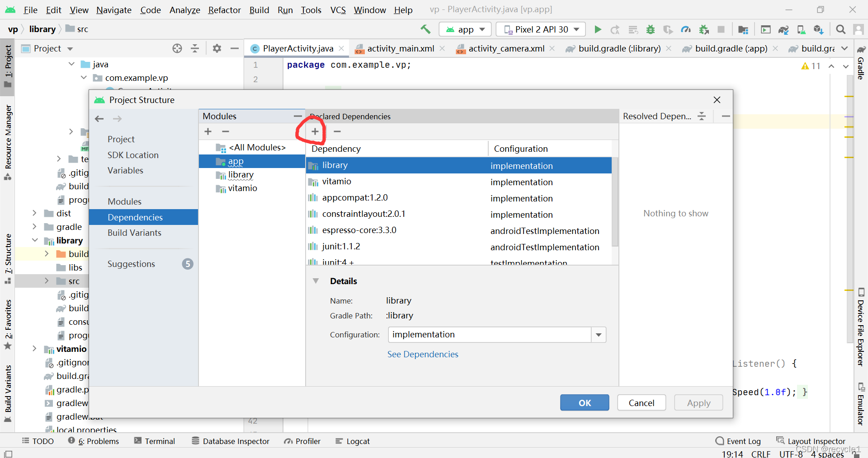Open the Gradle side panel tab
Screen dimensions: 868x458
(x=861, y=64)
